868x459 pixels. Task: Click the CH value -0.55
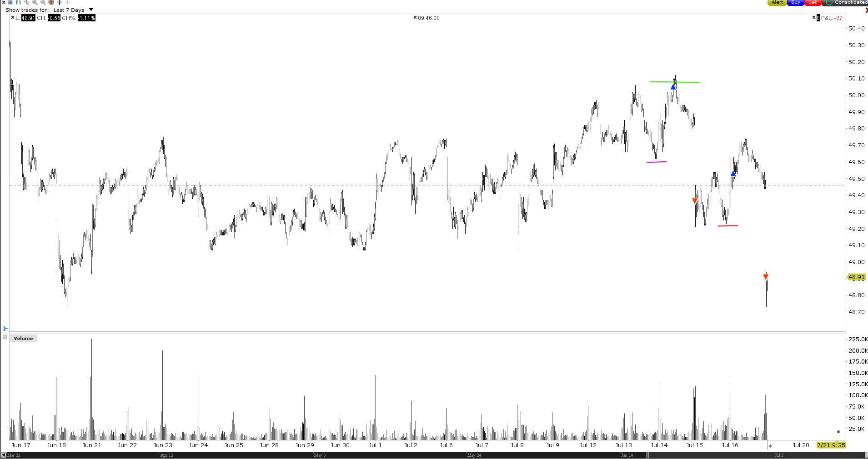54,18
